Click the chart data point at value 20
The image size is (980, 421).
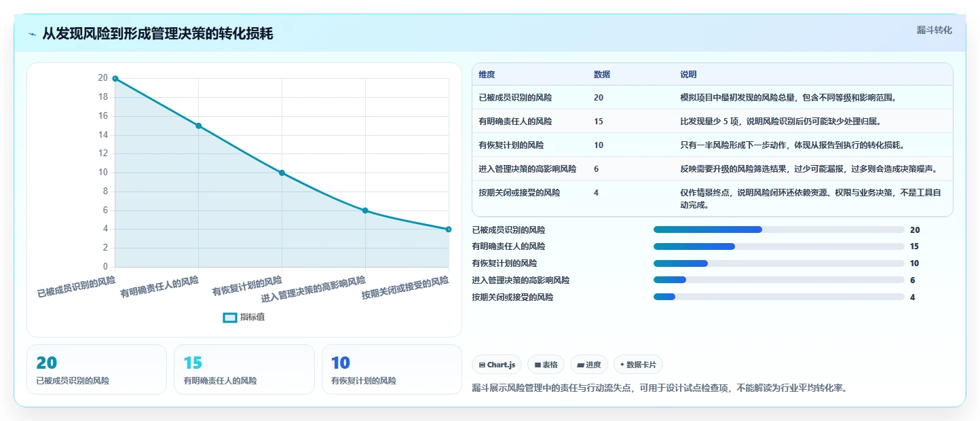click(115, 79)
